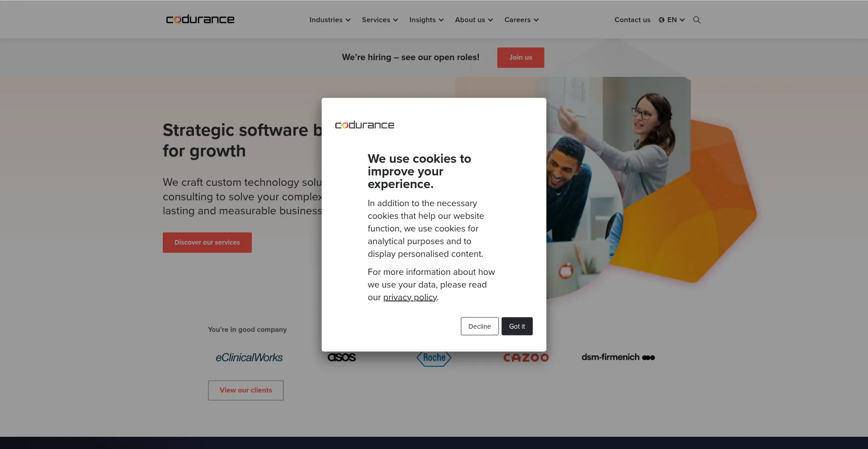Image resolution: width=868 pixels, height=449 pixels.
Task: Open the EN language selector
Action: point(672,20)
